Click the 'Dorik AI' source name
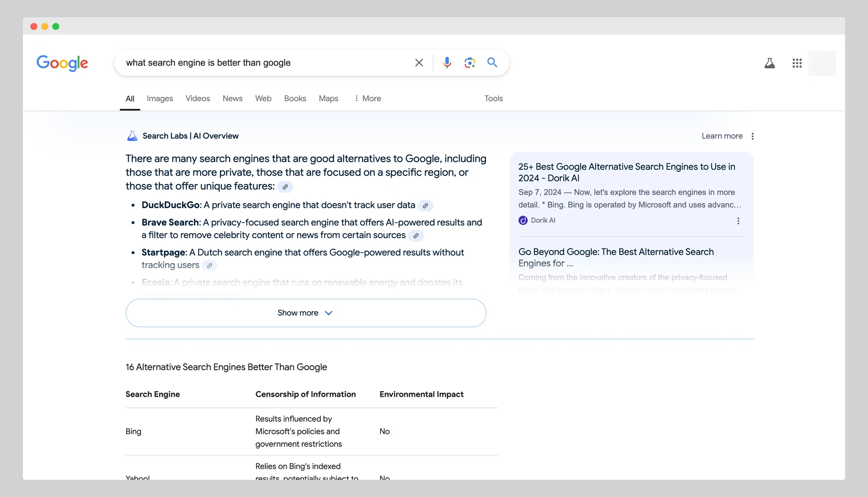868x497 pixels. 543,220
